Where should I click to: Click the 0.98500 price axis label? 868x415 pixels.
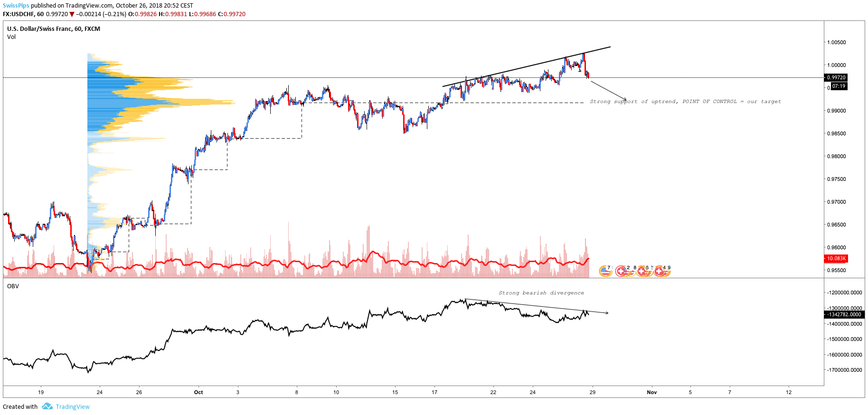[x=837, y=134]
